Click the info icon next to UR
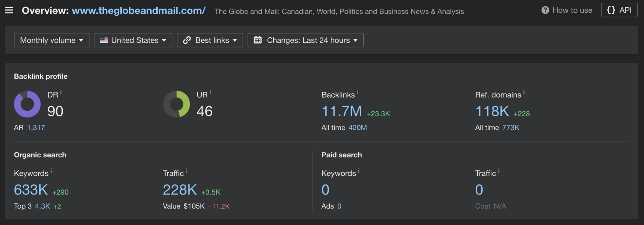Screen dimensions: 644x225 (x=210, y=92)
